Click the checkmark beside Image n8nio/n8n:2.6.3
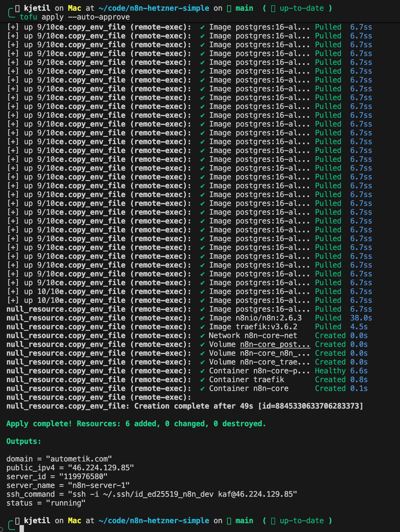Image resolution: width=400 pixels, height=532 pixels. coord(202,318)
